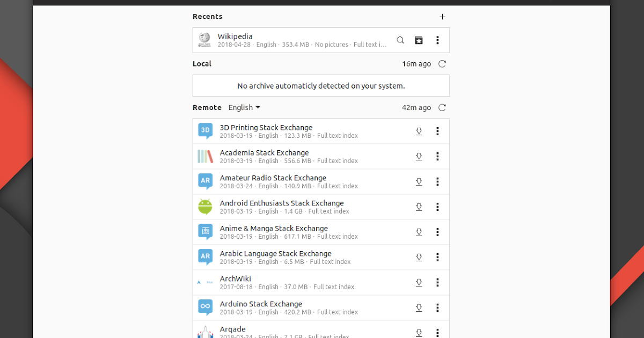Download 3D Printing Stack Exchange
The width and height of the screenshot is (644, 338).
(x=419, y=131)
